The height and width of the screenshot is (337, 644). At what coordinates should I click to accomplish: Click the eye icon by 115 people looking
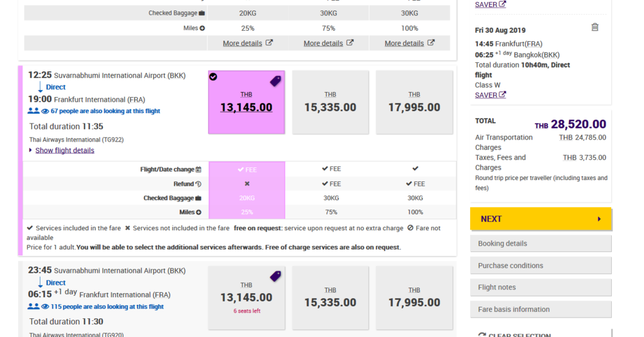45,307
